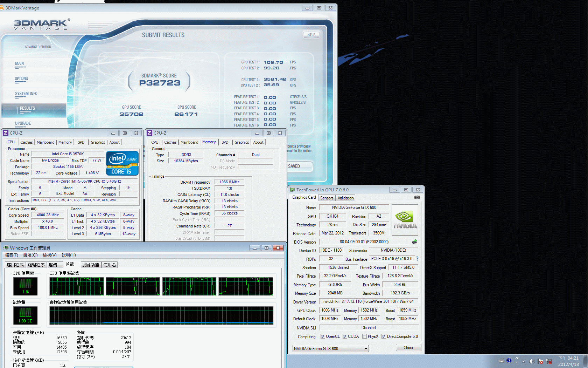Open MAIN section in 3DMark sidebar

pos(20,64)
